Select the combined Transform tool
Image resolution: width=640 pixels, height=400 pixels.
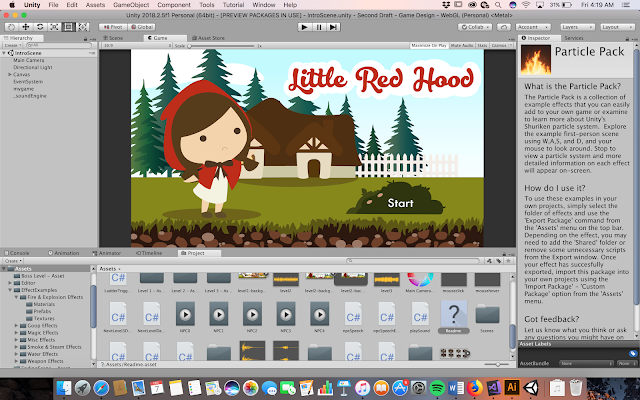[83, 27]
